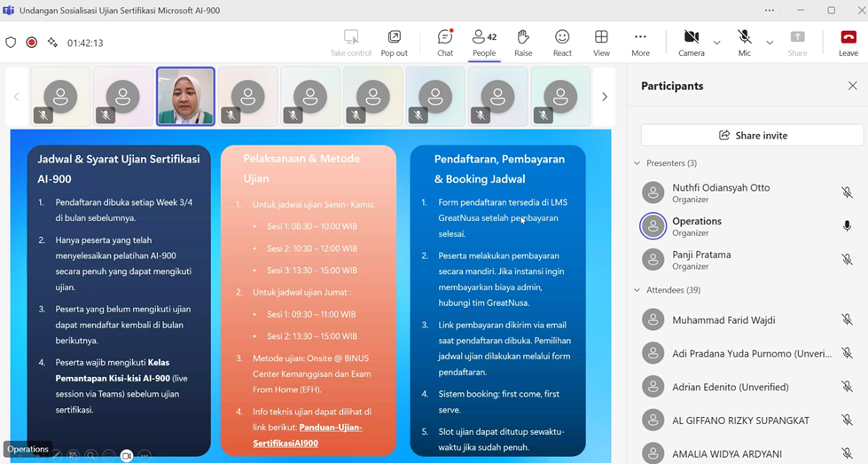
Task: Unmute the Mic
Action: click(745, 43)
